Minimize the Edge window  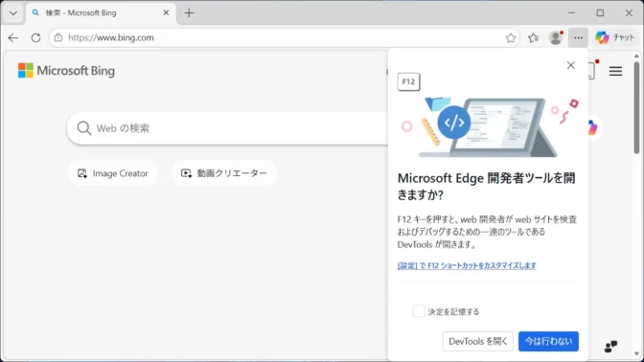tap(571, 13)
